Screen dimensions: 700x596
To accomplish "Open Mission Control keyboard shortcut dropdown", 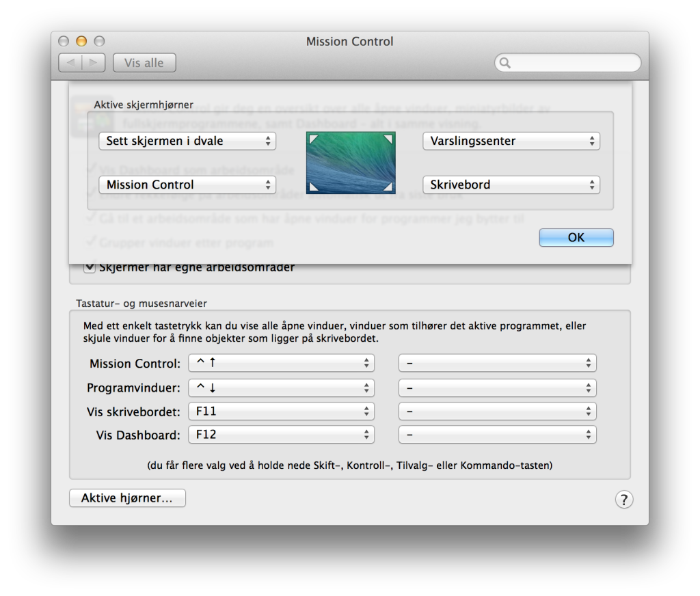I will point(281,363).
